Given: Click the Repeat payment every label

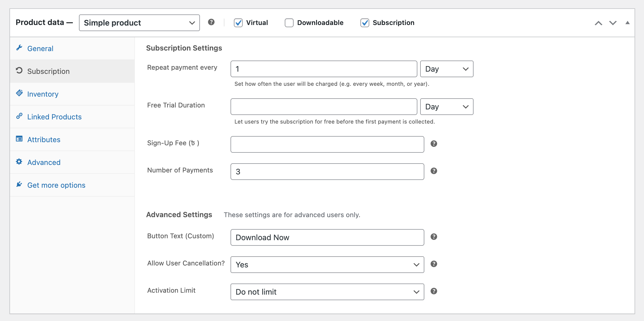Looking at the screenshot, I should click(x=182, y=67).
